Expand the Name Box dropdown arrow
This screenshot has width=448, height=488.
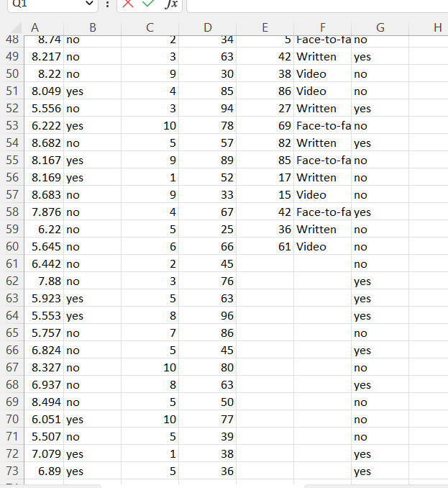[89, 4]
